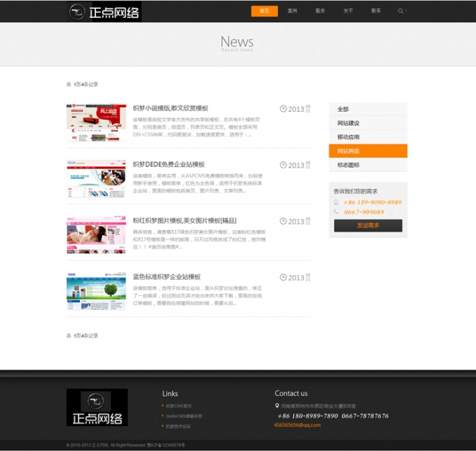
Task: Open the 关于 navigation item
Action: (x=348, y=11)
